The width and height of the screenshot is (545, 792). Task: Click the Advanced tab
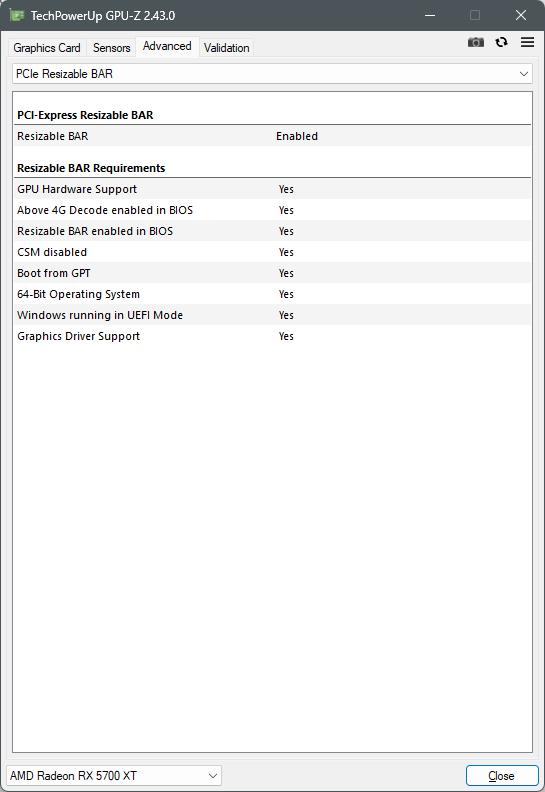[x=167, y=46]
